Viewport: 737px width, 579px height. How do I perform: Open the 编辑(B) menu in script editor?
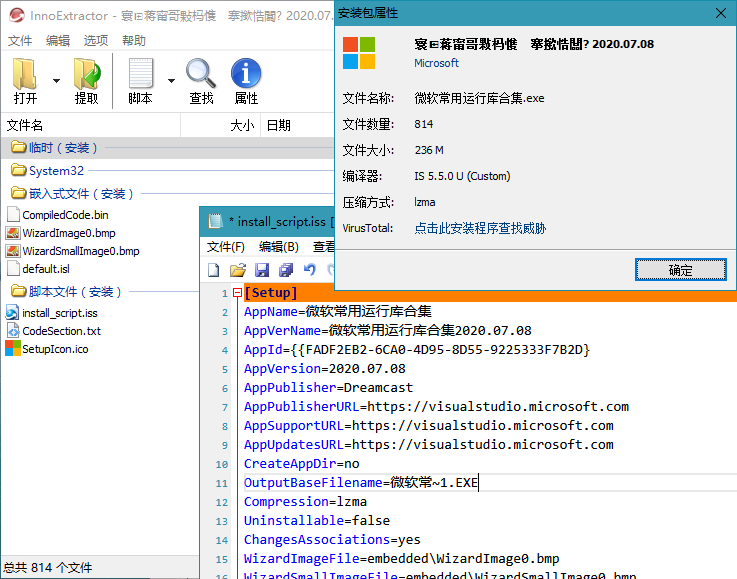click(278, 247)
